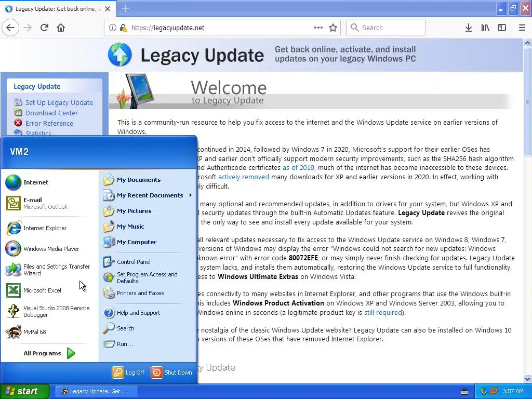Click the padlock connection icon
Image resolution: width=532 pixels, height=399 pixels.
coord(124,28)
